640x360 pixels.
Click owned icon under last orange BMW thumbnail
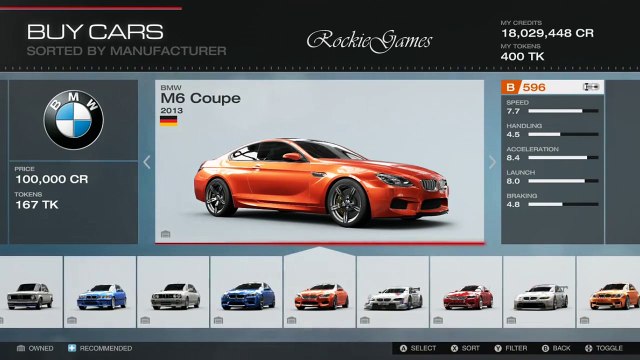tap(584, 320)
